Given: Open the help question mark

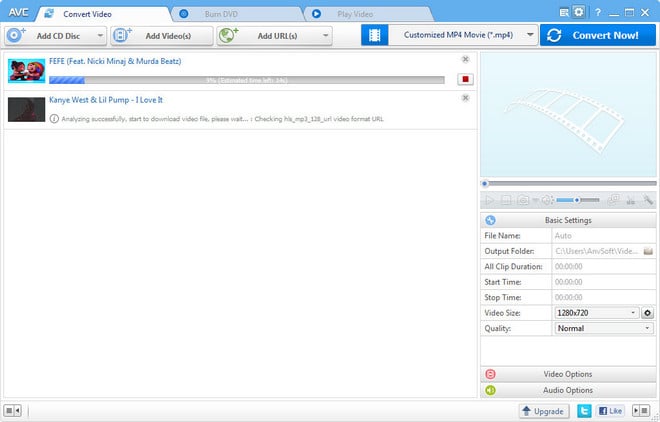Looking at the screenshot, I should coord(598,13).
